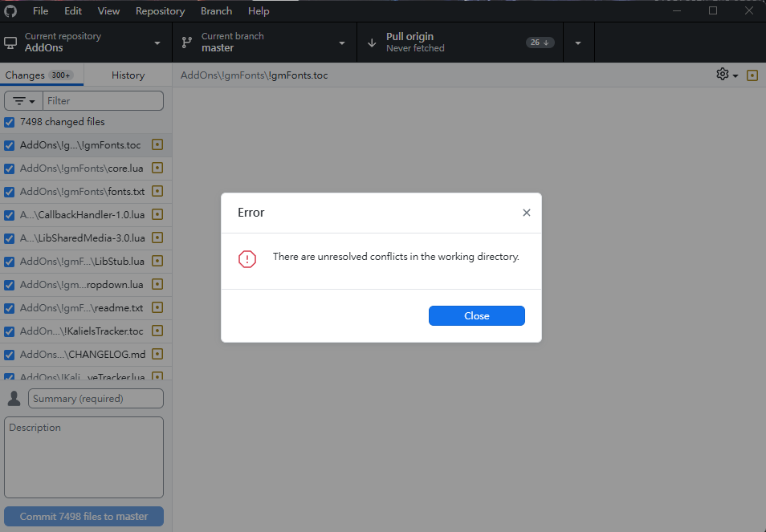
Task: Open the Current branch master dropdown
Action: click(264, 43)
